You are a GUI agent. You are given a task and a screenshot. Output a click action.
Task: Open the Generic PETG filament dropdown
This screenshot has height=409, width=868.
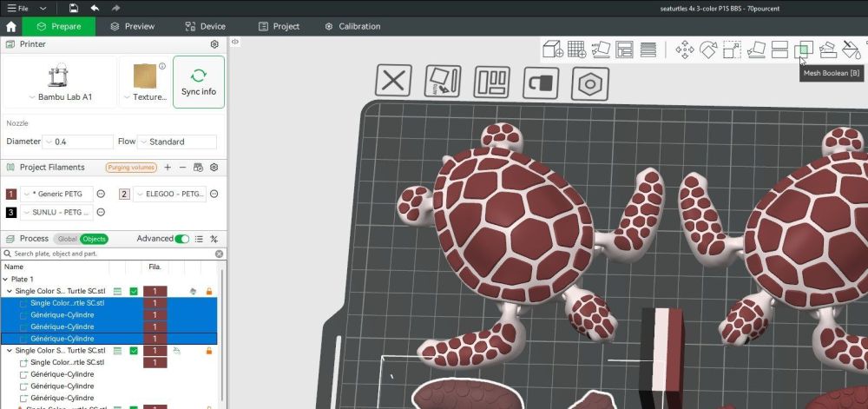point(56,194)
